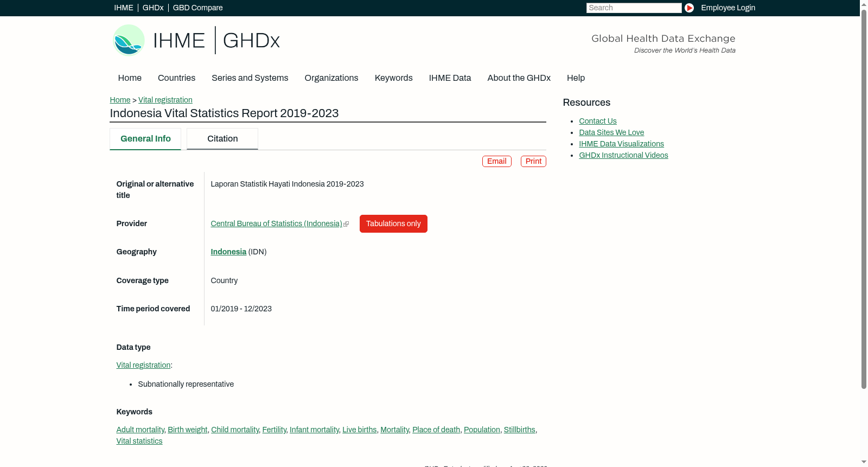Screen dimensions: 868x467
Task: Click the scrollbar up arrow
Action: coord(864,4)
